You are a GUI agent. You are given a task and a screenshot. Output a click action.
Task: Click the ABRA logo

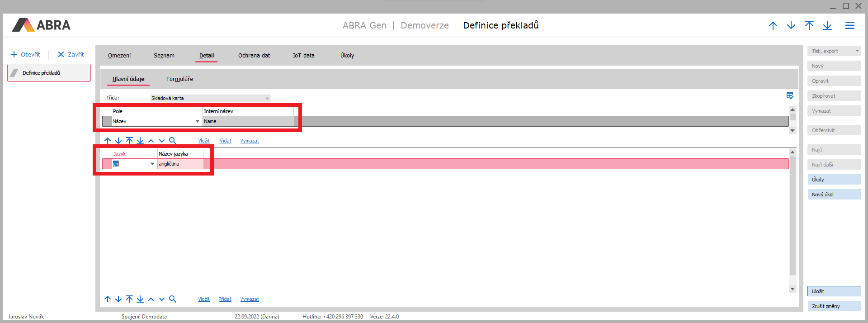click(x=42, y=25)
